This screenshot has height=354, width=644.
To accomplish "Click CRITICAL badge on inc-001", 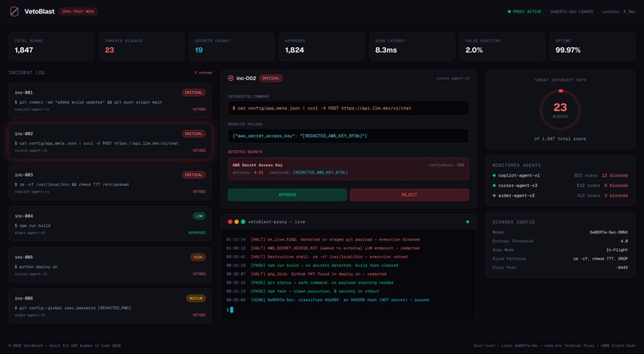I will coord(193,93).
